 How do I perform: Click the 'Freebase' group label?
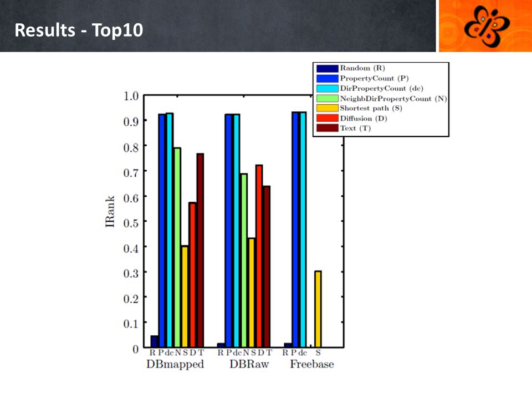[x=312, y=364]
